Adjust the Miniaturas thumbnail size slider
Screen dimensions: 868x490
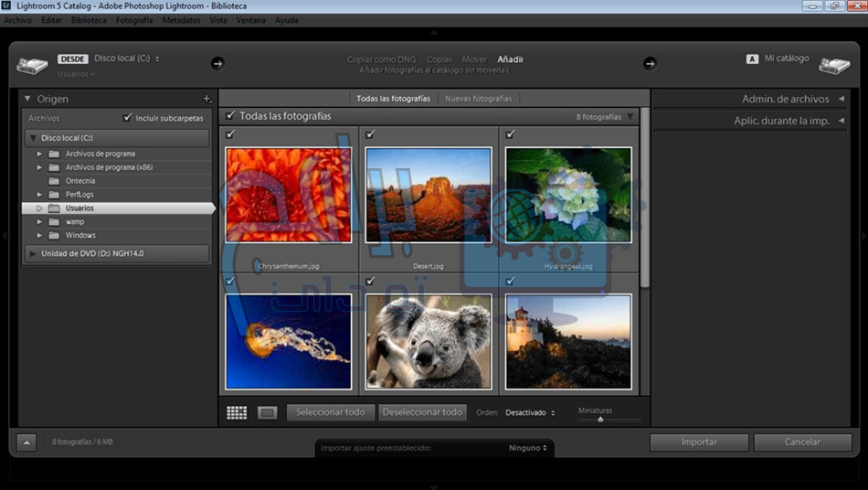coord(600,419)
